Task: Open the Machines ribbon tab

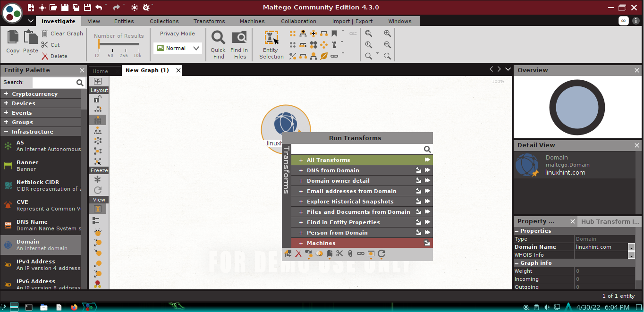Action: point(252,21)
